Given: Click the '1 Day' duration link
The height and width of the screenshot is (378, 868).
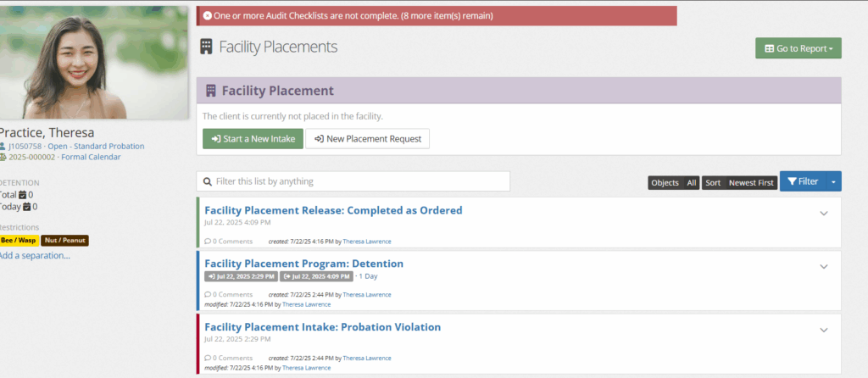Looking at the screenshot, I should click(368, 276).
